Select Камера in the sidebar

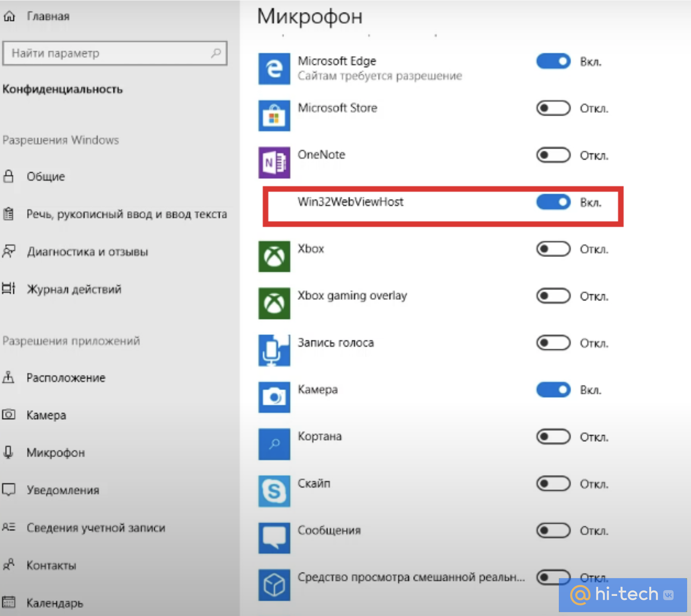click(46, 415)
